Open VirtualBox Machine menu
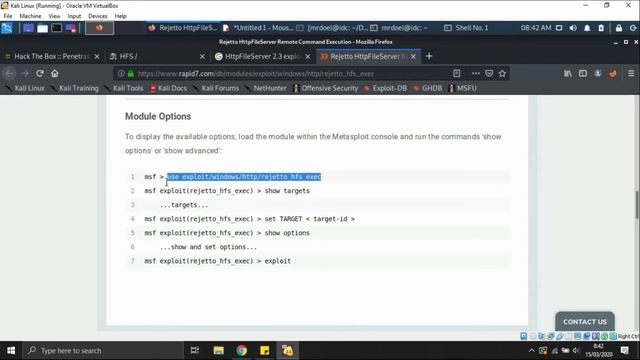This screenshot has width=640, height=360. [30, 16]
